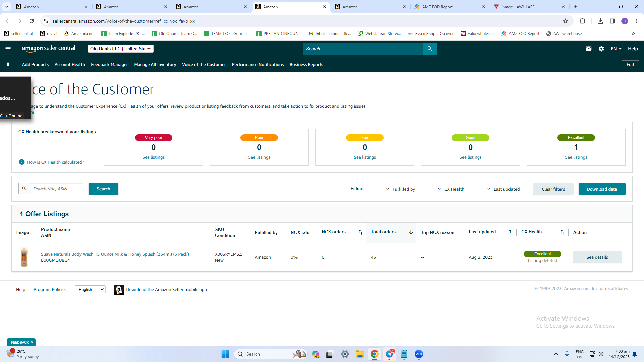Sort by CX Health arrows icon
644x362 pixels.
[x=563, y=232]
